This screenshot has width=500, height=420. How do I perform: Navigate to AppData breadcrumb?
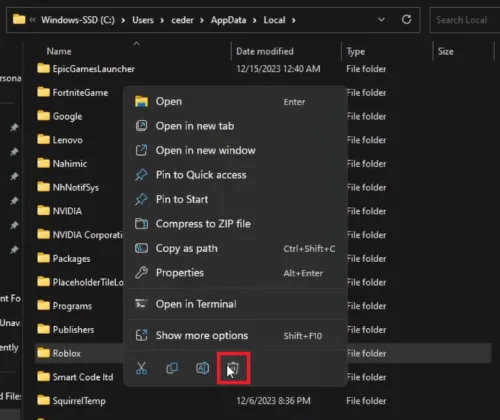(228, 20)
